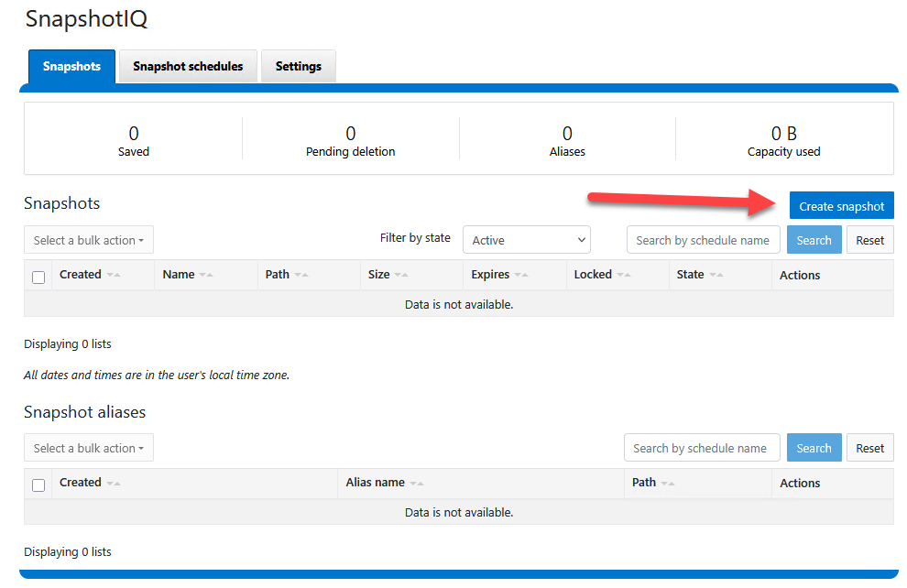Sort the Name column ascending
Screen dimensions: 907x588
pos(210,275)
